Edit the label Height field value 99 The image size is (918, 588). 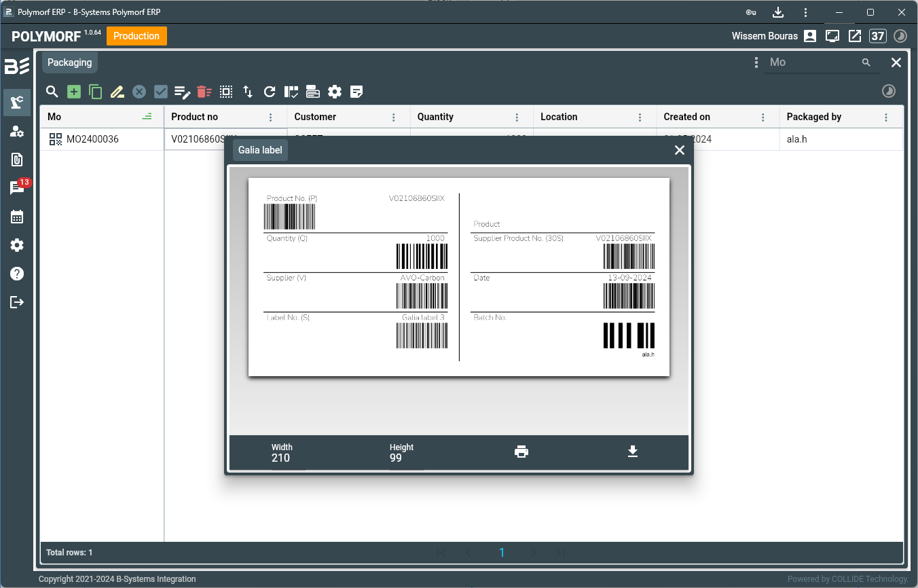(x=406, y=458)
